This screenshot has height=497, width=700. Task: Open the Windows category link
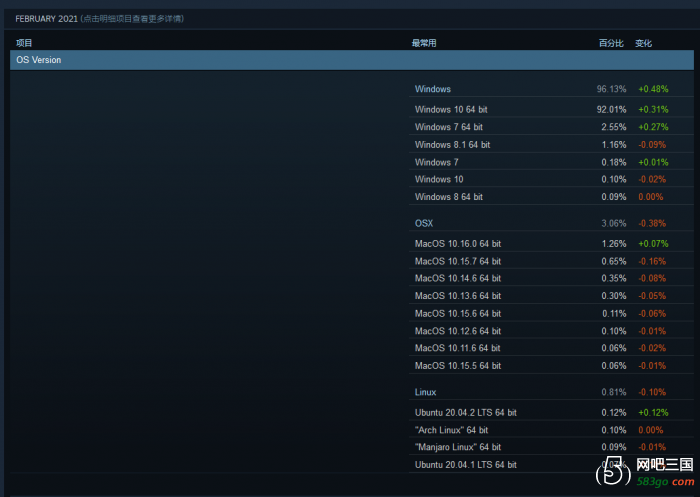433,89
